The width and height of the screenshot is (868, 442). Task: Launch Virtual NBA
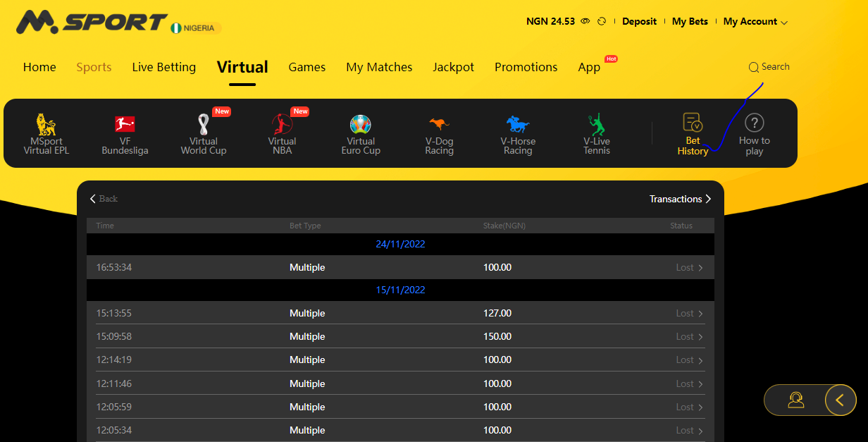click(282, 133)
